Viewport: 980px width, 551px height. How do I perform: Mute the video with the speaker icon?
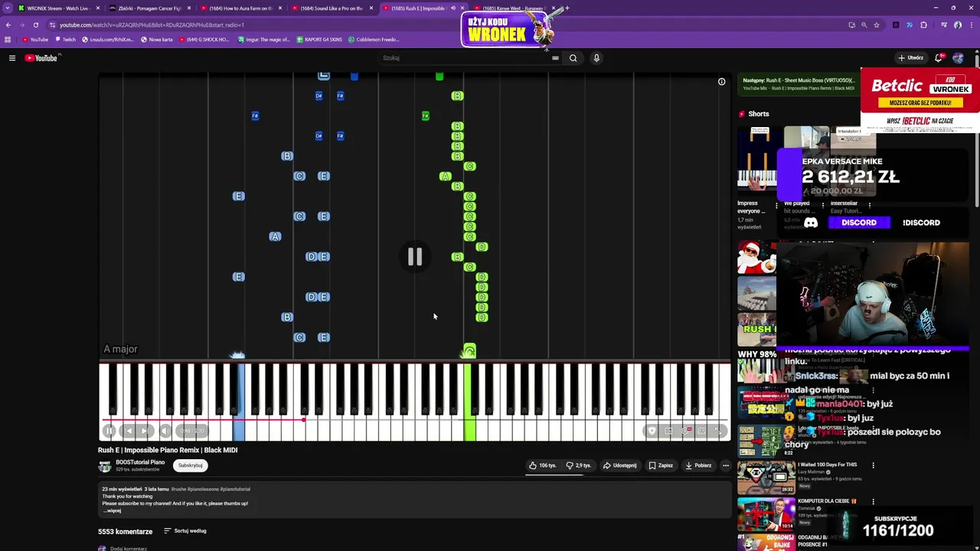coord(164,431)
